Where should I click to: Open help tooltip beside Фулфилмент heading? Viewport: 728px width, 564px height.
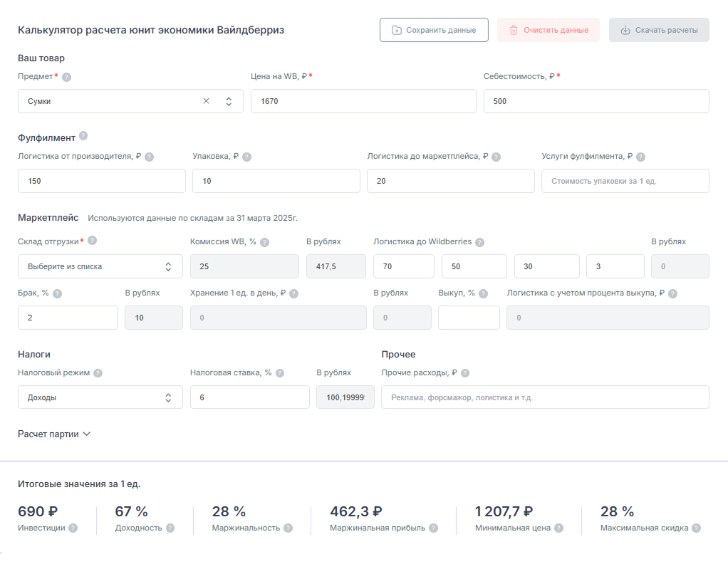tap(83, 135)
